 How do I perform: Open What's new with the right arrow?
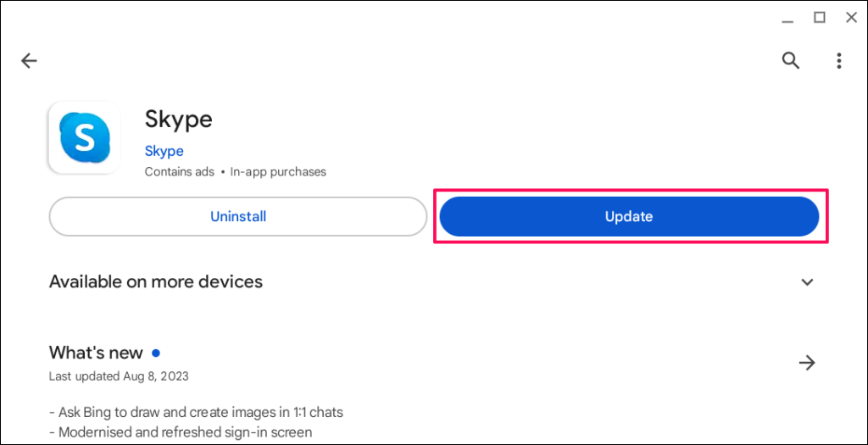(807, 363)
